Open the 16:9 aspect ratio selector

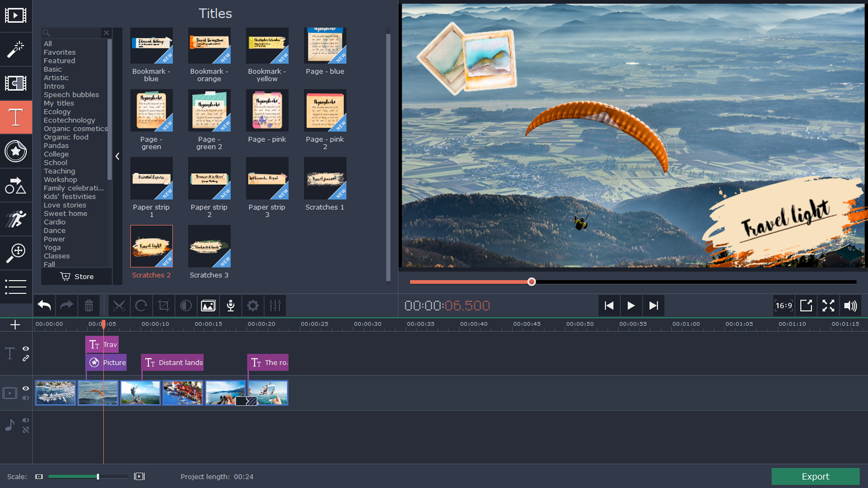(784, 305)
